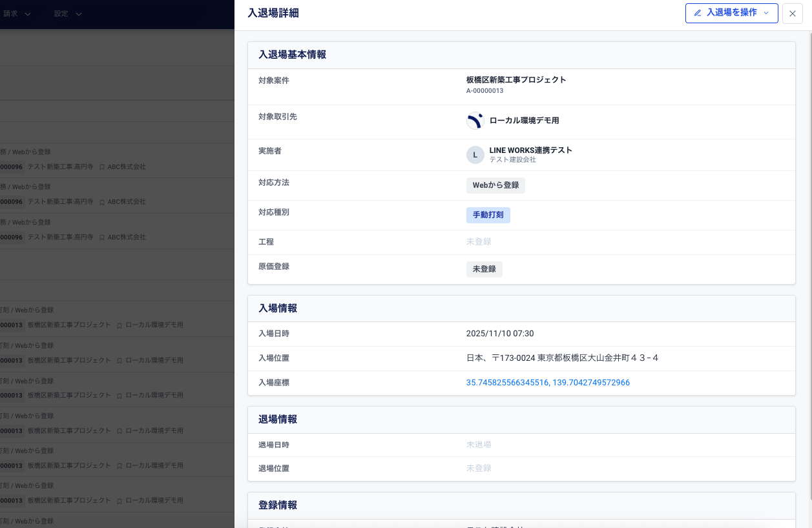The image size is (812, 528).
Task: Click the L avatar of LINE WORKS連携テスト
Action: 475,155
